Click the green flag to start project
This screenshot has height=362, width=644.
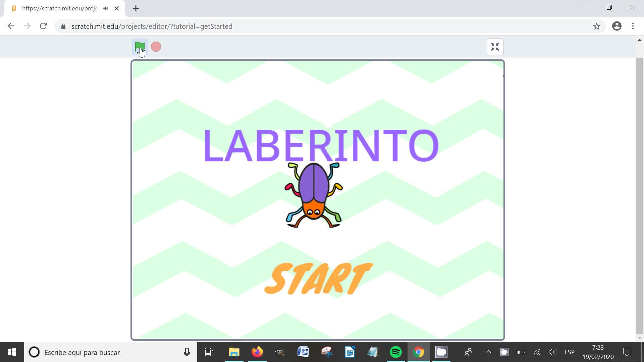tap(140, 46)
